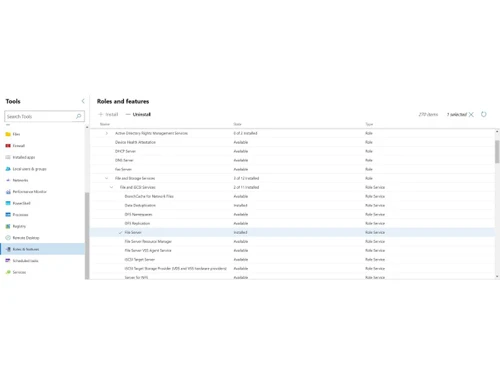The width and height of the screenshot is (500, 375).
Task: Collapse File and Storage Services node
Action: [x=107, y=178]
